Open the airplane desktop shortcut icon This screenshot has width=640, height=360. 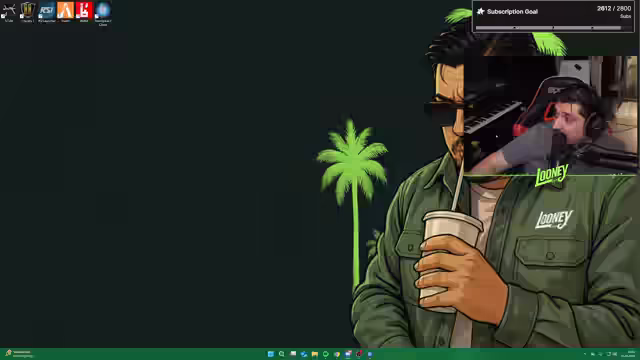point(9,11)
